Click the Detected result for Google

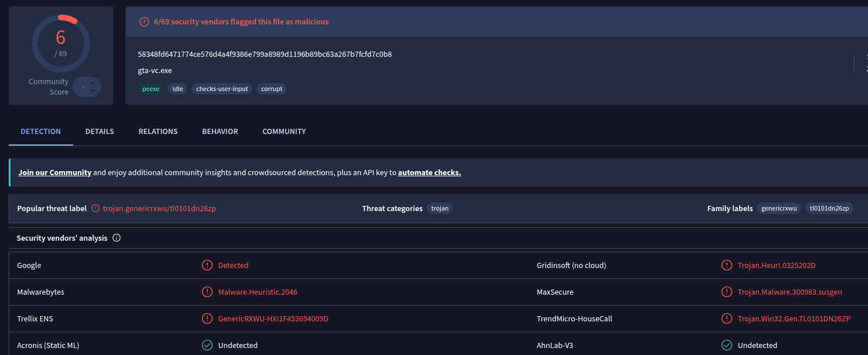tap(233, 265)
